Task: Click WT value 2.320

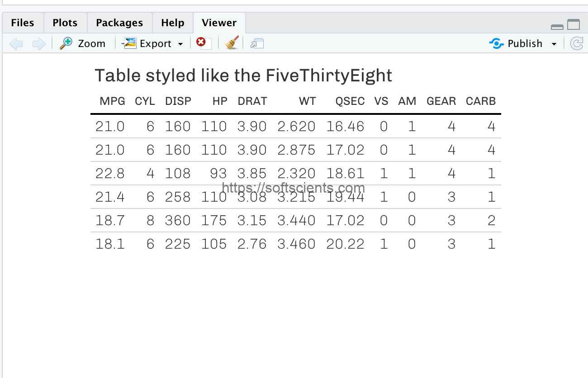Action: pyautogui.click(x=296, y=174)
